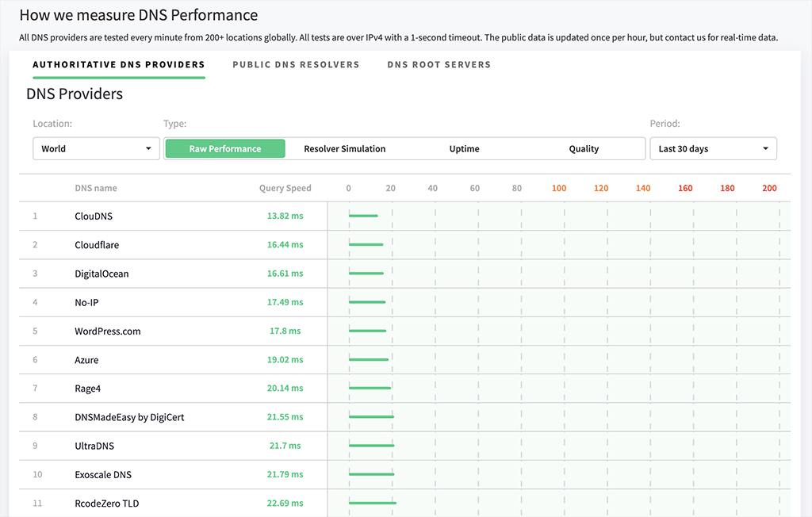Select the Quality type

tap(584, 148)
